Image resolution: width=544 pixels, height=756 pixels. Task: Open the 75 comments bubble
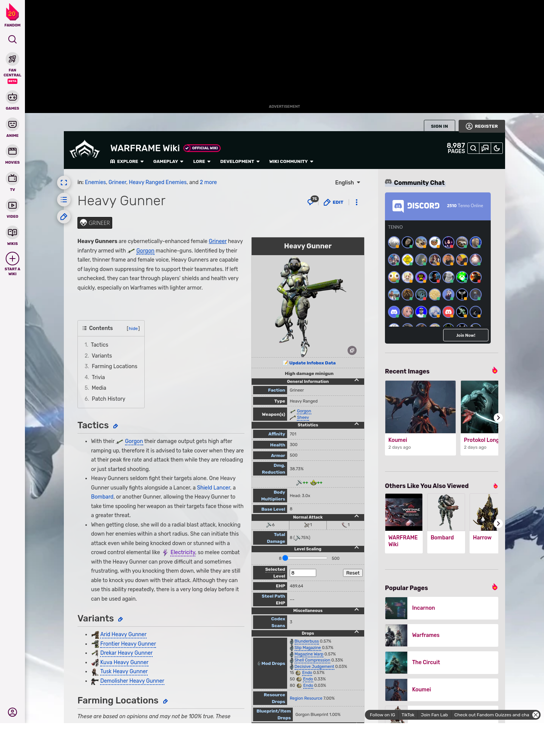coord(312,201)
